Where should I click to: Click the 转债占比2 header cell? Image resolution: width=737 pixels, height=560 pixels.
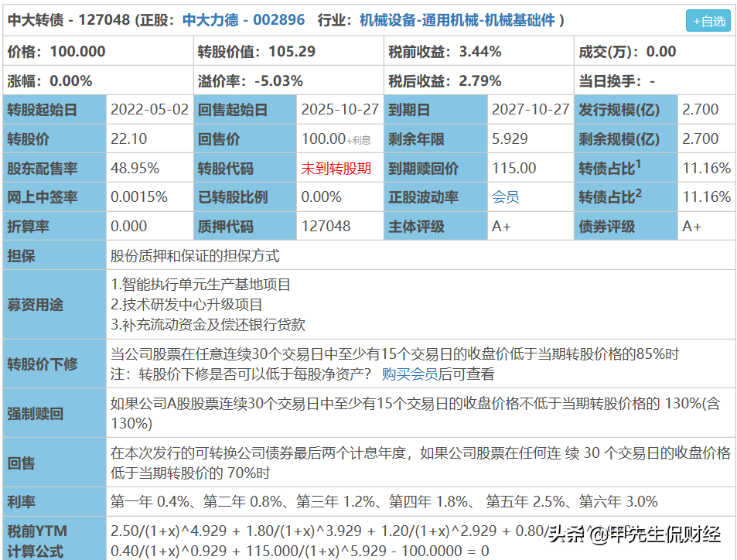click(x=626, y=197)
